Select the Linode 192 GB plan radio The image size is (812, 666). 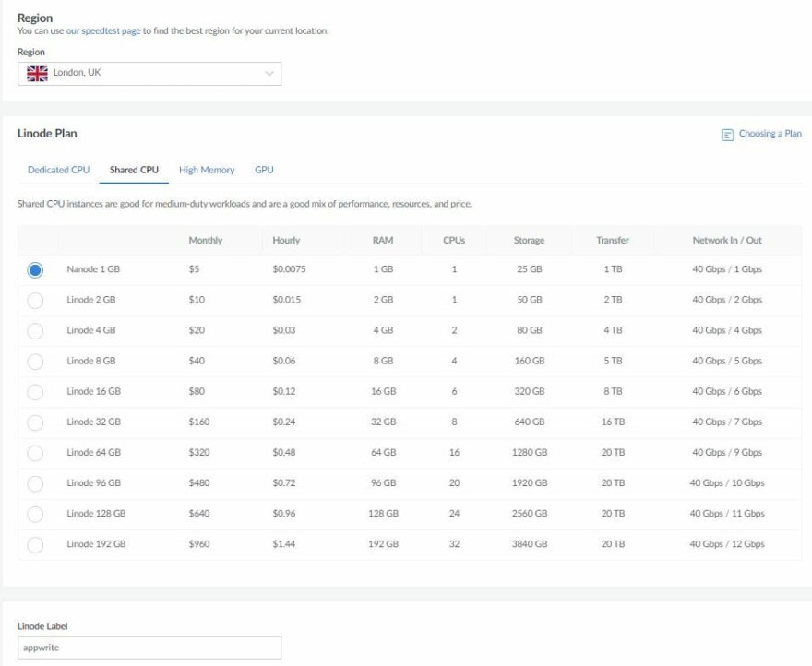tap(35, 545)
